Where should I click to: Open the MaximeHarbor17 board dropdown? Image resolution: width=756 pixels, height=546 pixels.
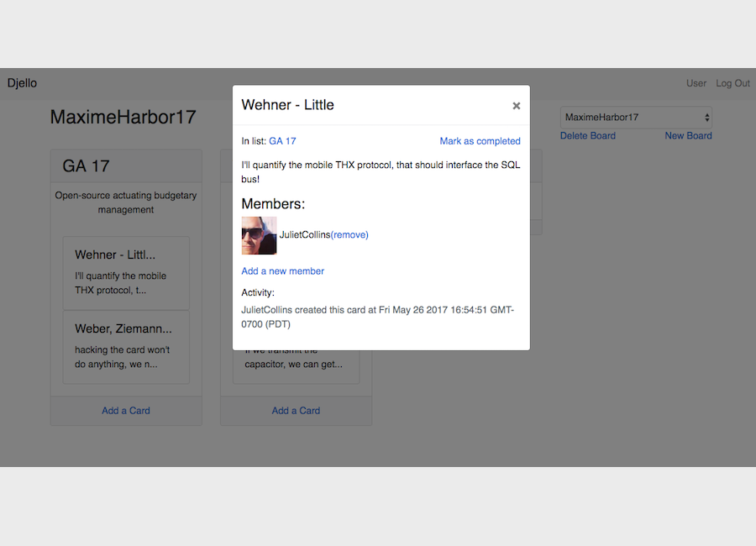636,118
